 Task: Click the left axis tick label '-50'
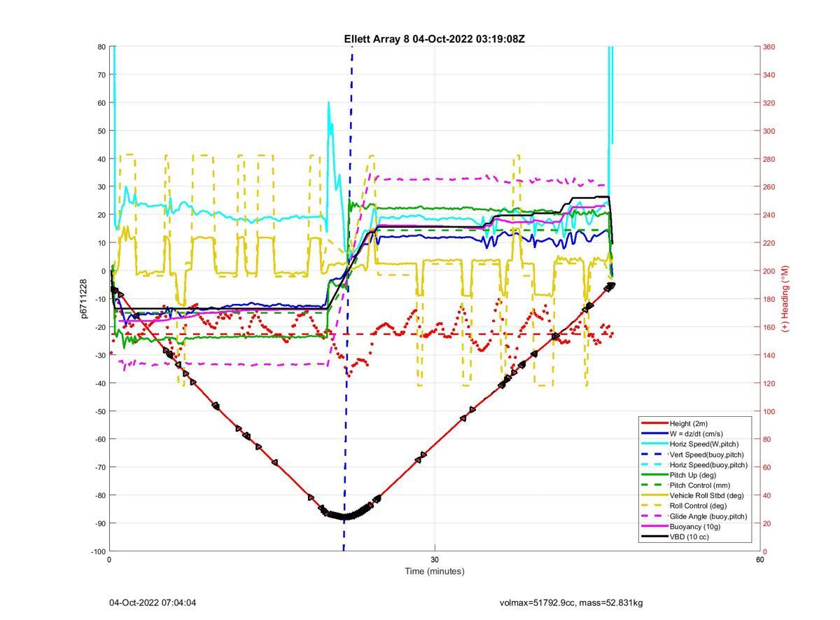[99, 411]
